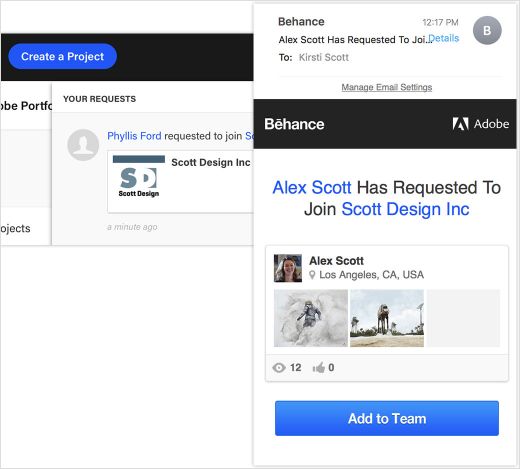520x469 pixels.
Task: Click Alex Scott name in profile card
Action: tap(336, 261)
